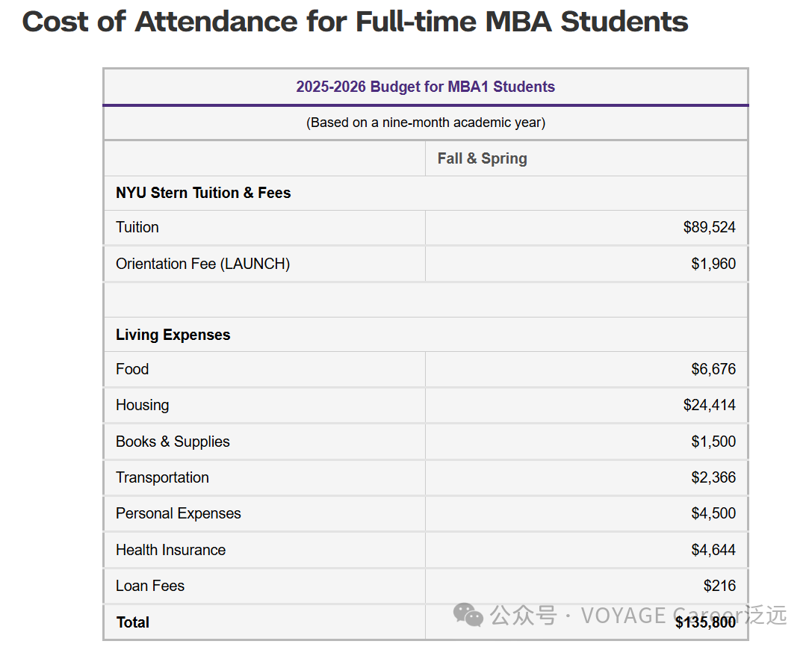This screenshot has width=812, height=647.
Task: Select the Fall & Spring column header
Action: 482,158
